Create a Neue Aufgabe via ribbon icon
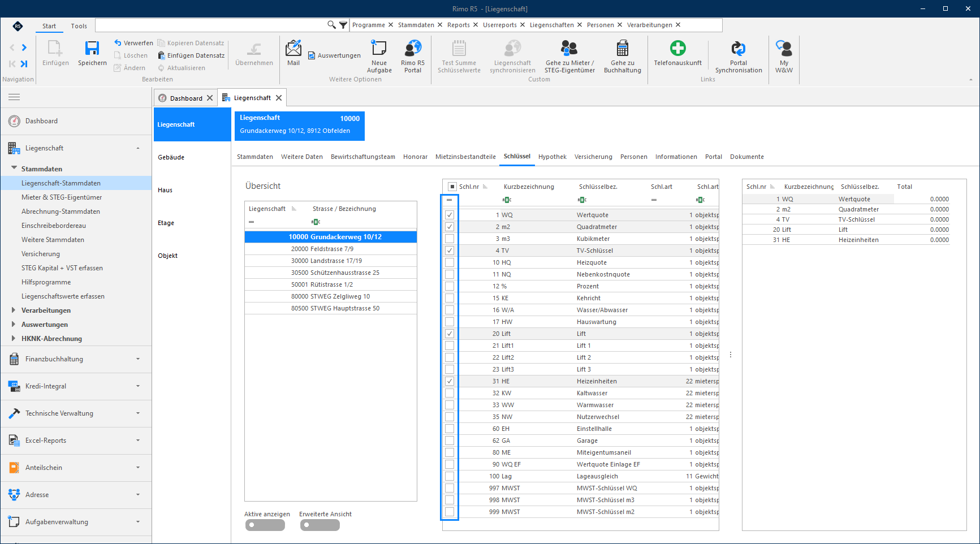 coord(379,48)
